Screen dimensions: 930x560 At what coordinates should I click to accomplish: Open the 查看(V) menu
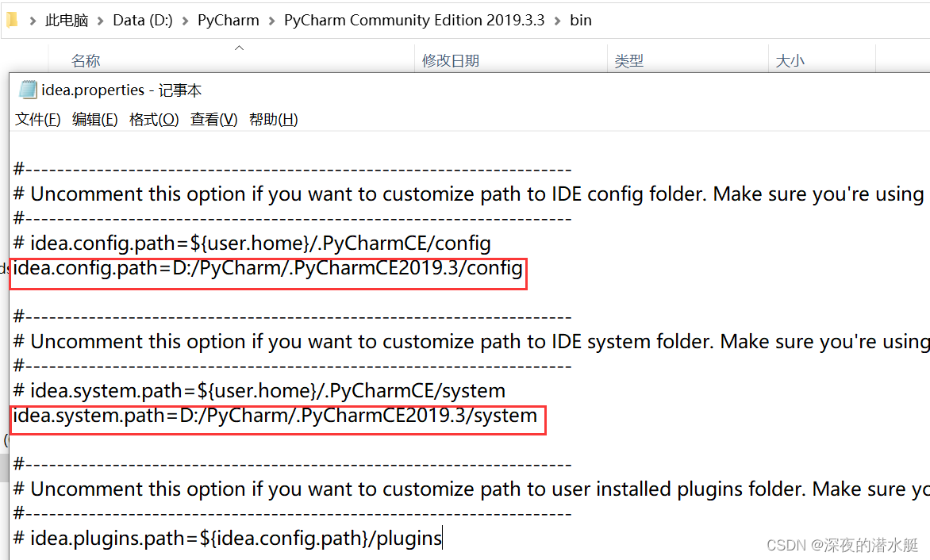pyautogui.click(x=213, y=119)
